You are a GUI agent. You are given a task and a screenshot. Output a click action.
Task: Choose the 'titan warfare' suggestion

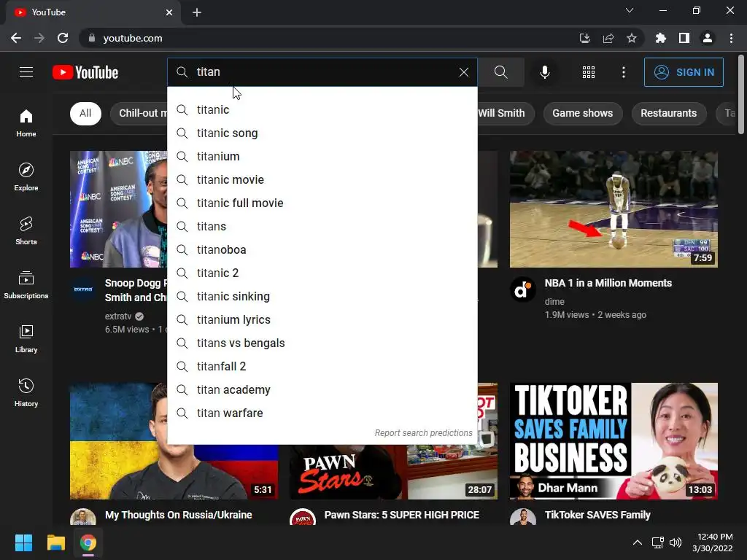(322, 413)
